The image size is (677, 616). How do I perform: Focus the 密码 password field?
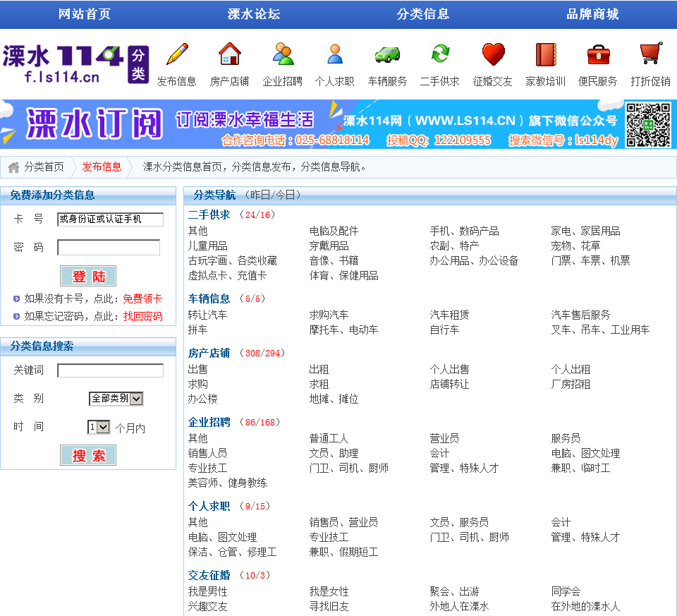click(x=109, y=248)
